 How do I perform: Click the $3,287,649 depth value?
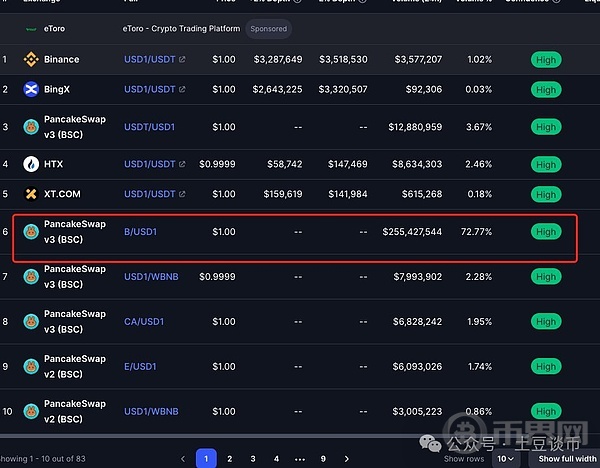pyautogui.click(x=278, y=59)
